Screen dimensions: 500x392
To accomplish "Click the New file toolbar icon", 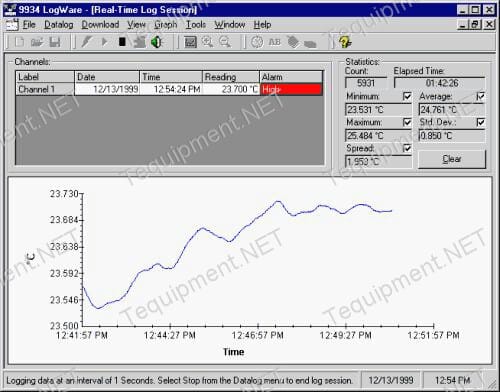I will (20, 42).
